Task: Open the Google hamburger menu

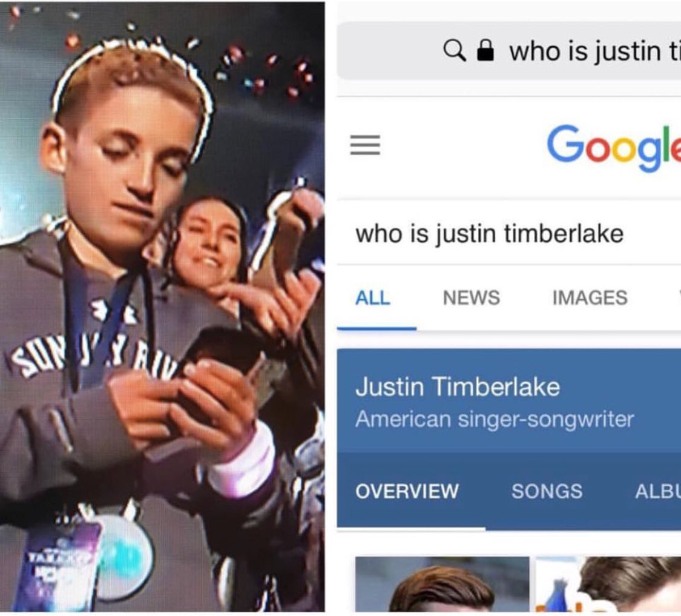Action: 365,145
